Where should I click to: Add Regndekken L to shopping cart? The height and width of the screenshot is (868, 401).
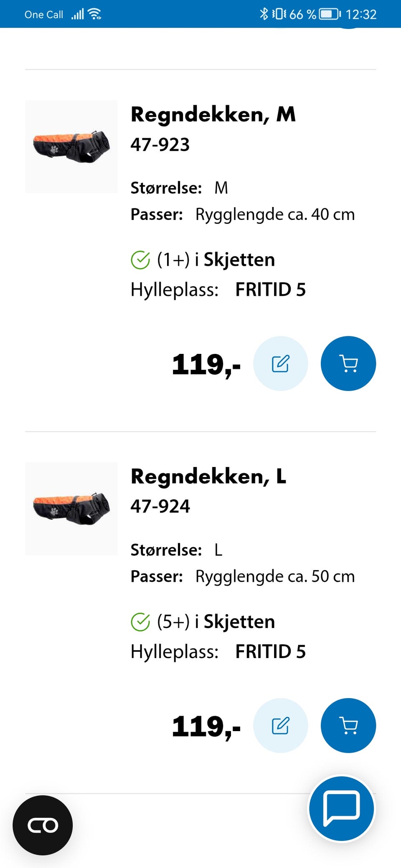(348, 725)
